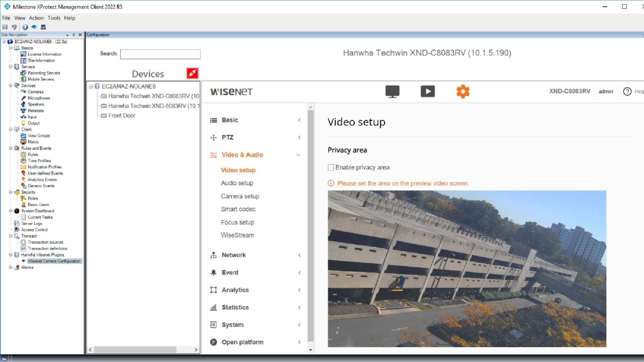This screenshot has height=362, width=644.
Task: Click the Time Profiles clock icon
Action: coord(23,161)
